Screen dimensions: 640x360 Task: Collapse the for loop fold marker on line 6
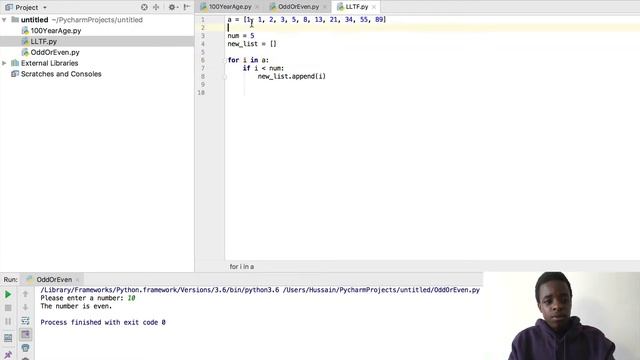coord(225,60)
